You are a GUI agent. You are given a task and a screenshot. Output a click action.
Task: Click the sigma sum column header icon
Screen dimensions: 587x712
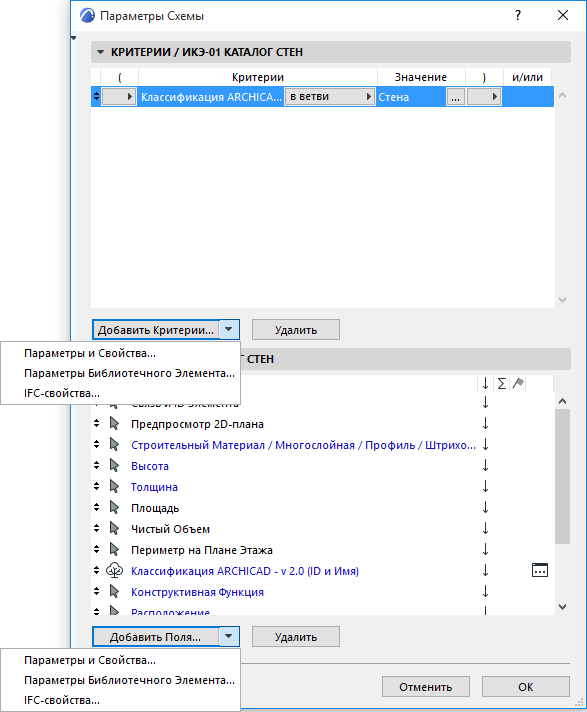pos(502,384)
